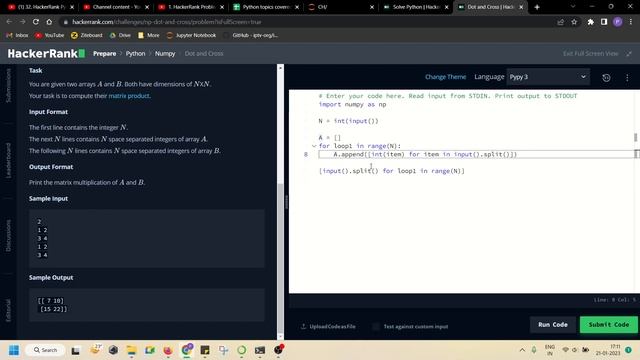Go to Numpy in the breadcrumb
640x360 pixels.
coord(165,53)
